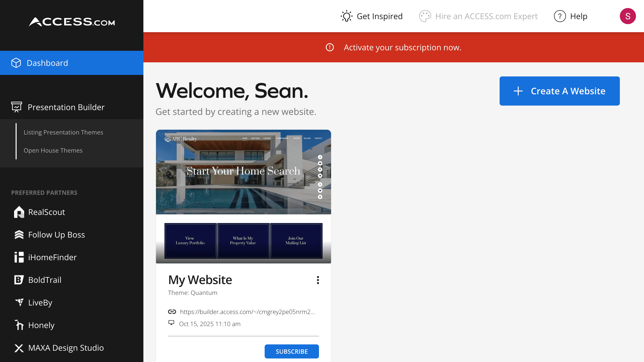Viewport: 644px width, 362px height.
Task: Select the RealScout partner icon
Action: click(19, 212)
